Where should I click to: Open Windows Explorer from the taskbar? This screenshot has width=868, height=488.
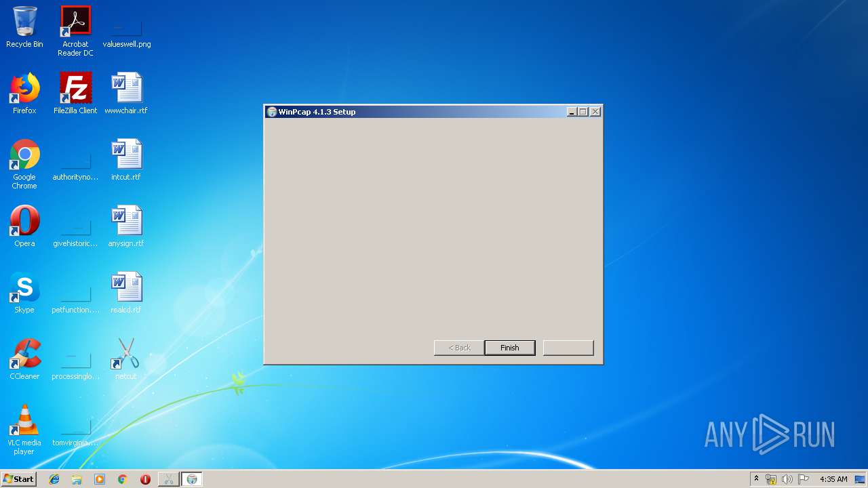coord(77,479)
